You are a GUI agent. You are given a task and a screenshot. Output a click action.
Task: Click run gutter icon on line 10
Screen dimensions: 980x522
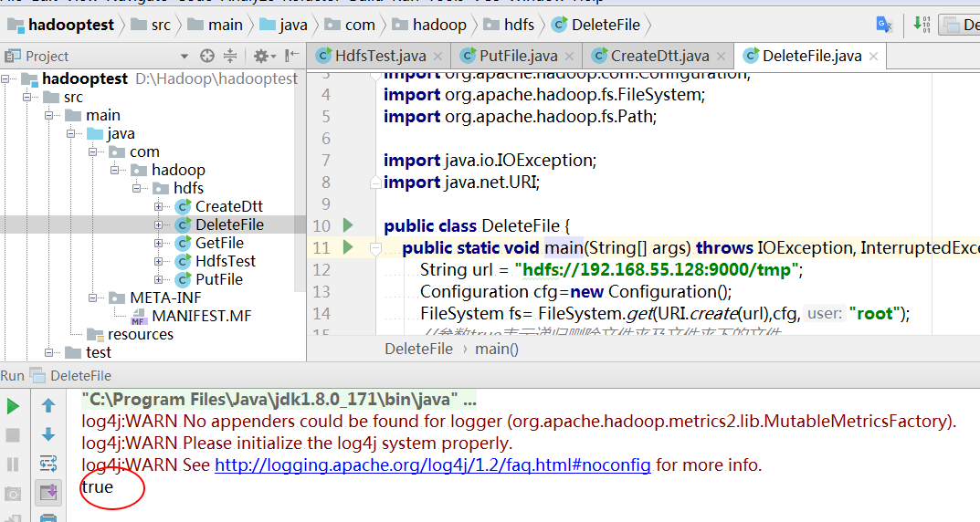(x=348, y=225)
